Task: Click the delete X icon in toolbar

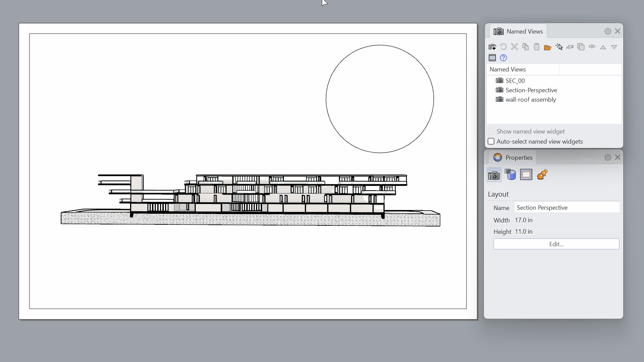Action: 514,47
